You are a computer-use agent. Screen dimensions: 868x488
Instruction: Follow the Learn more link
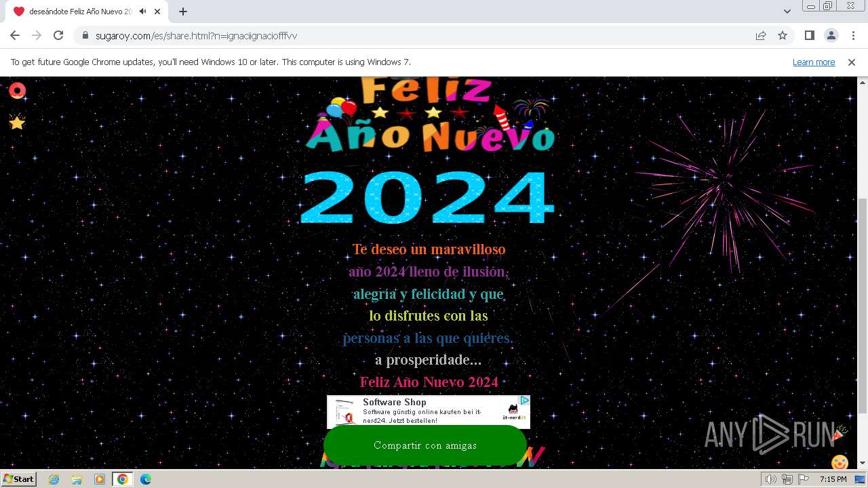coord(814,62)
